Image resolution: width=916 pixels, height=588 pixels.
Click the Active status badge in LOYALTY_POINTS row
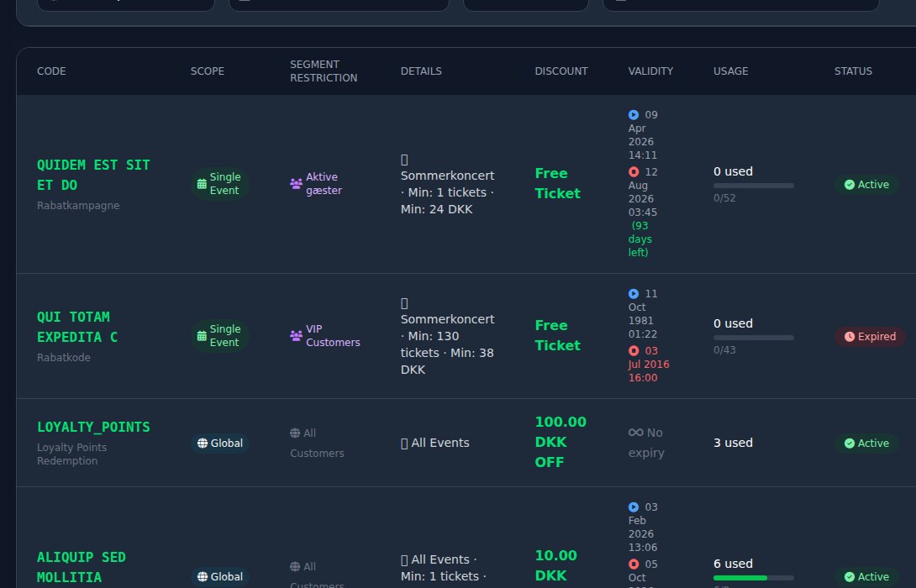(x=867, y=444)
